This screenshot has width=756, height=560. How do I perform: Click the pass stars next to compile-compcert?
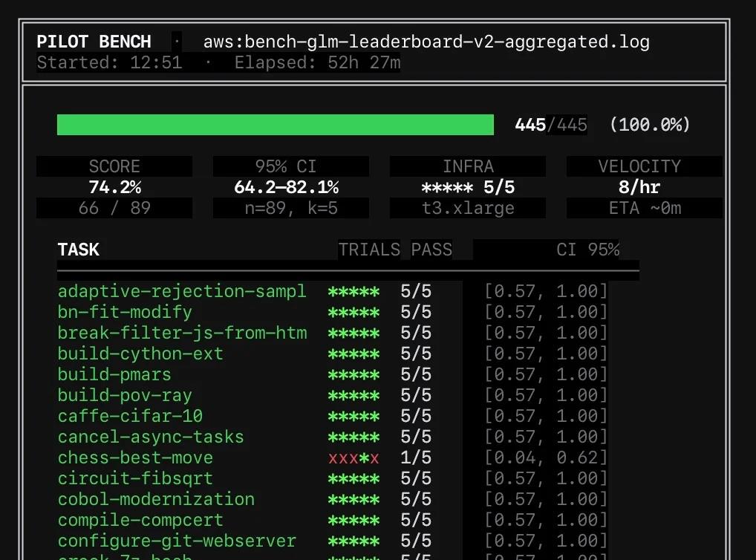(x=353, y=521)
